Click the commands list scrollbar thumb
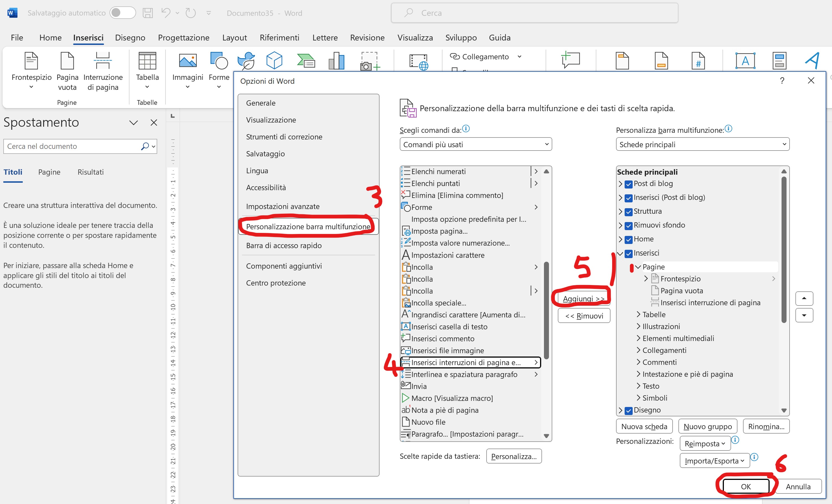This screenshot has width=832, height=504. tap(546, 310)
